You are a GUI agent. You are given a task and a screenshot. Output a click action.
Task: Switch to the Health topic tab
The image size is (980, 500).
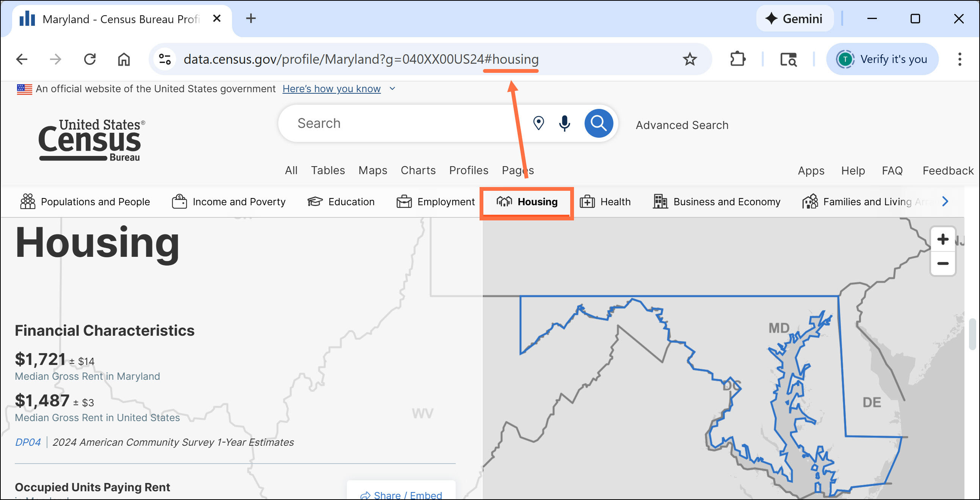pyautogui.click(x=605, y=202)
